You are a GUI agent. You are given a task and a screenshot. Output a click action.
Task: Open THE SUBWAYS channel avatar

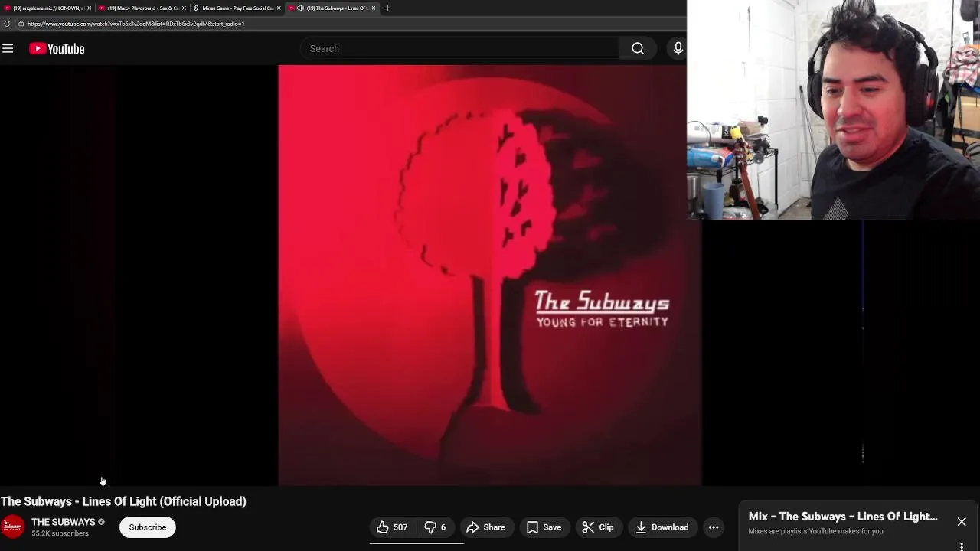pyautogui.click(x=12, y=527)
